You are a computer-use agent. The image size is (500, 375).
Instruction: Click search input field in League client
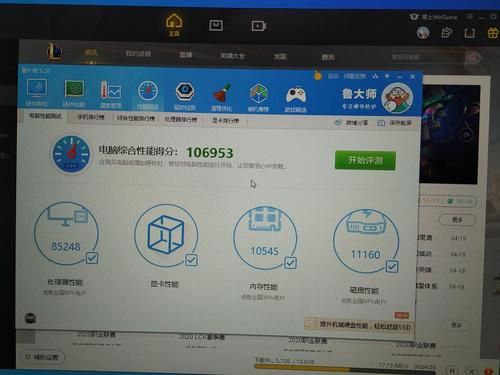[427, 58]
